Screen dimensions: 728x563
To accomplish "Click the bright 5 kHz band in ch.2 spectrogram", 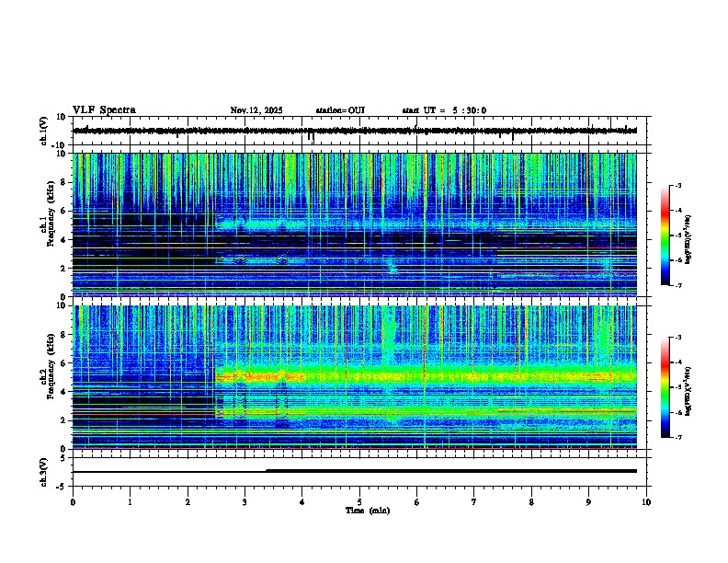I will coord(426,376).
